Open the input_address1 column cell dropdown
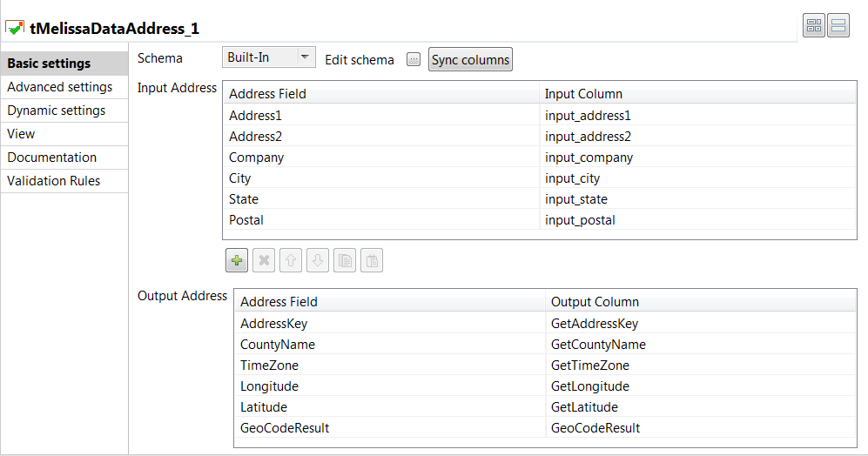Image resolution: width=868 pixels, height=456 pixels. pyautogui.click(x=696, y=115)
